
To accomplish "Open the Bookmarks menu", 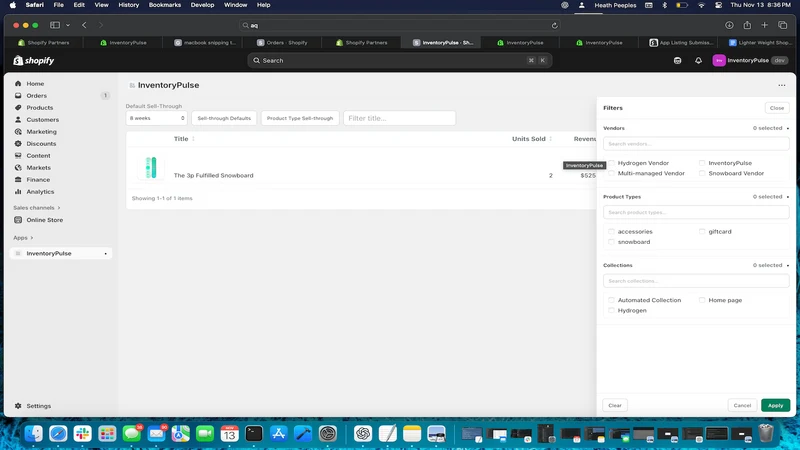I will (x=165, y=5).
